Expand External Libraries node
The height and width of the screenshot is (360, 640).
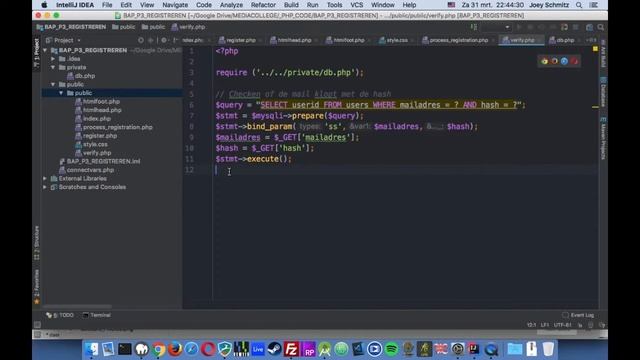point(45,178)
